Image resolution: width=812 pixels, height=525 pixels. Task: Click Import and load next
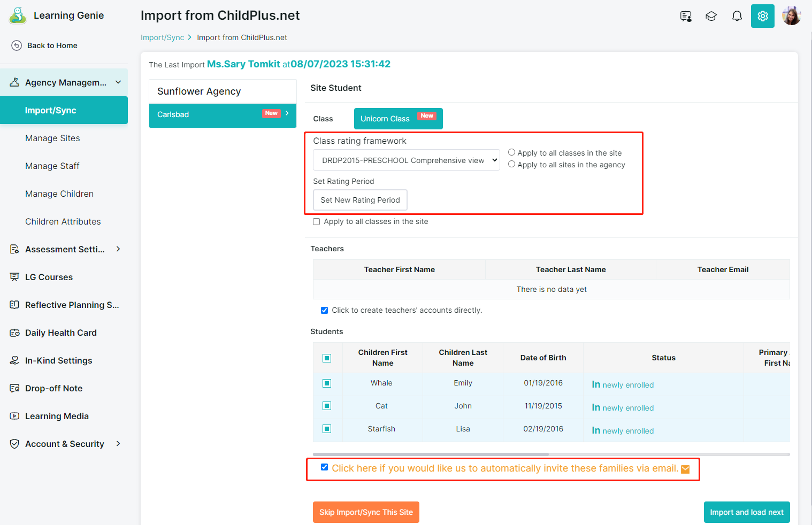747,512
